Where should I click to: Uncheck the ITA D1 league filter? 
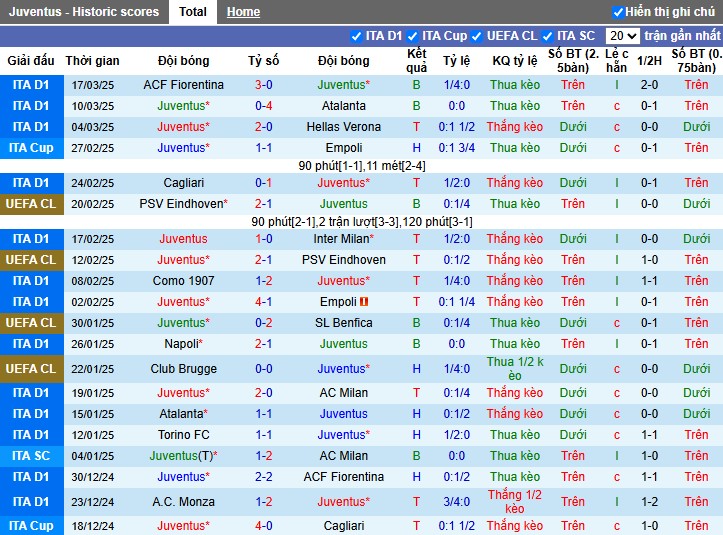(356, 36)
